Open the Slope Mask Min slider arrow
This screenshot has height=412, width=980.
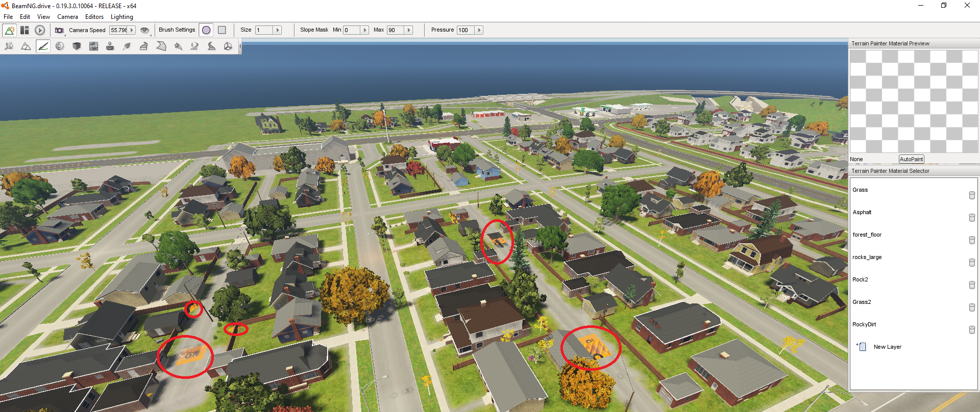click(365, 30)
